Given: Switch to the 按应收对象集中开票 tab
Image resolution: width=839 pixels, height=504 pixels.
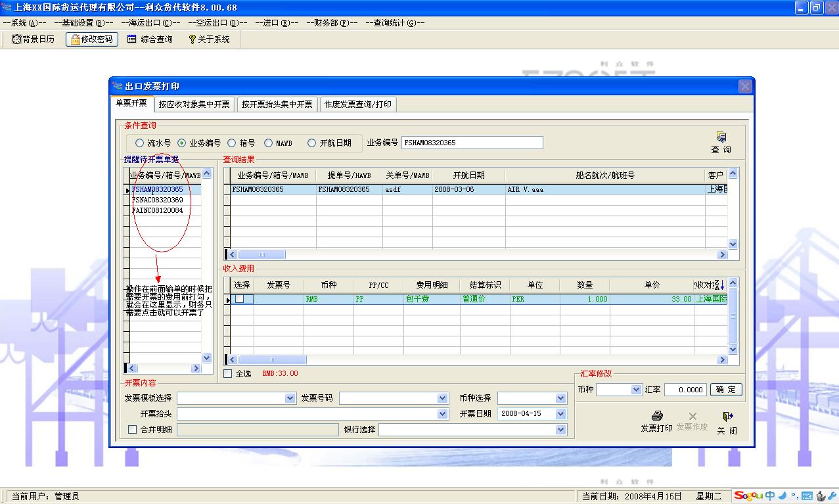Looking at the screenshot, I should pos(194,104).
